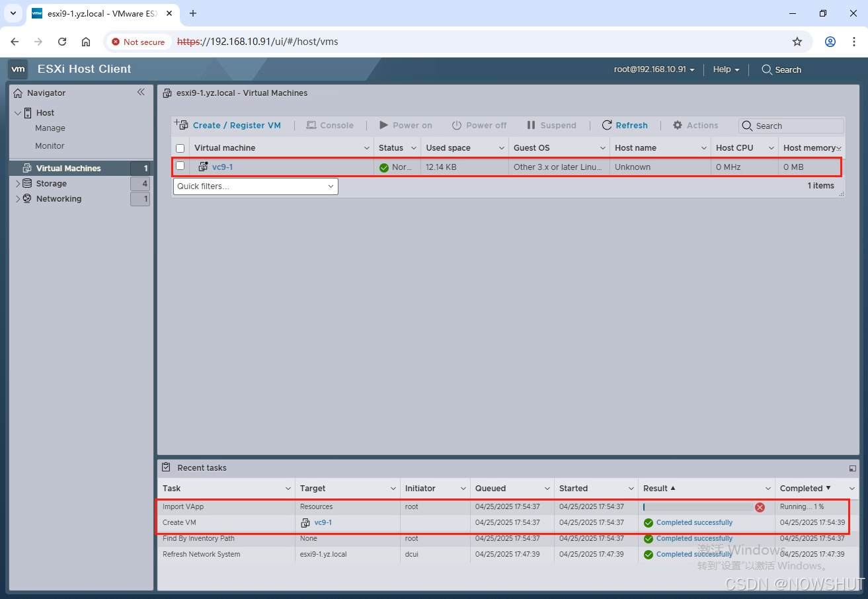Screen dimensions: 868x599
Task: Cancel the Import VApp task via red X
Action: point(760,507)
